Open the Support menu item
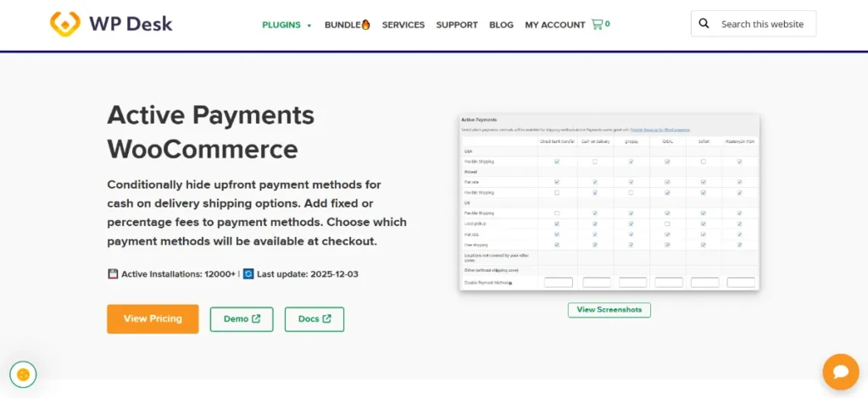 457,25
